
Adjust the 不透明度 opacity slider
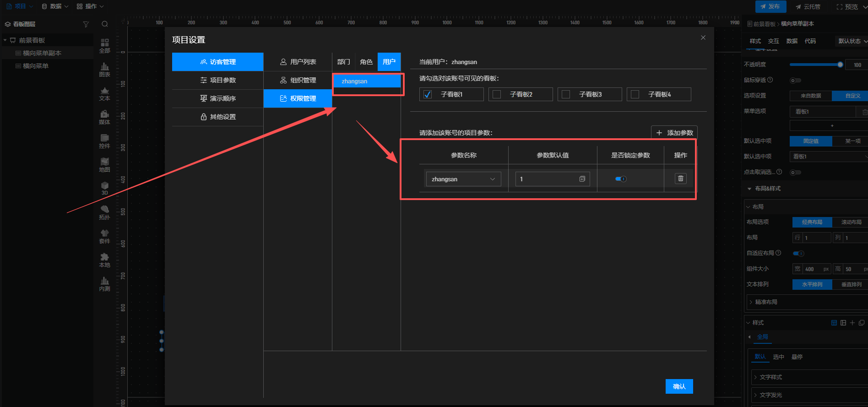[840, 65]
